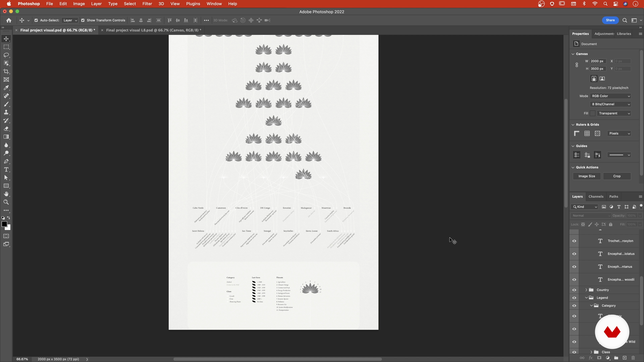Select the Clone Stamp tool
Viewport: 644px width, 362px height.
(6, 112)
